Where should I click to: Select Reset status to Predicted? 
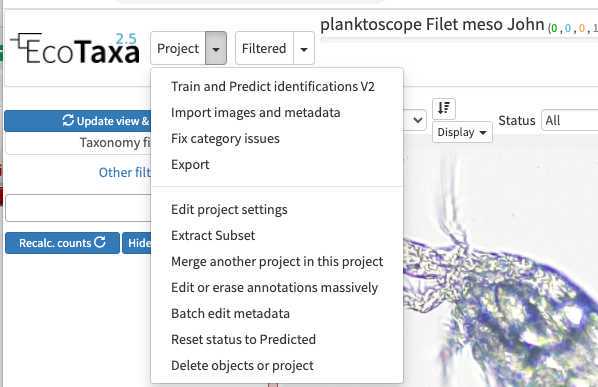[x=243, y=339]
